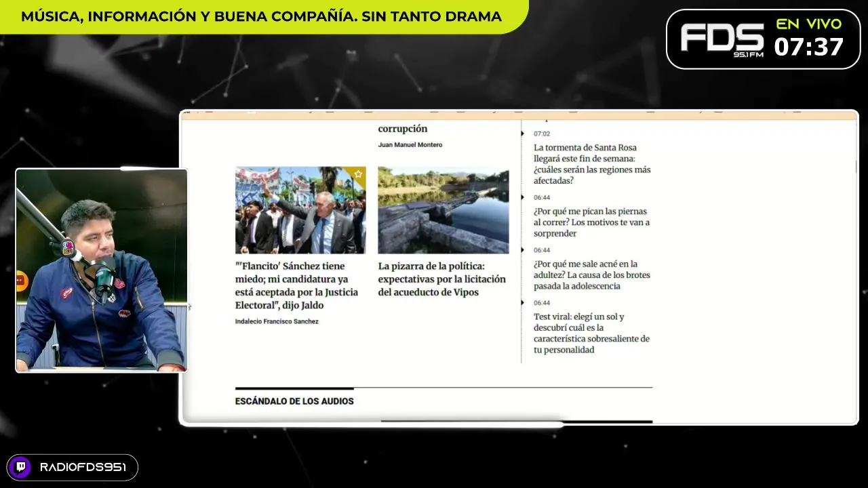Open the 'corrupción' headline fragment
This screenshot has height=488, width=868.
pos(403,129)
